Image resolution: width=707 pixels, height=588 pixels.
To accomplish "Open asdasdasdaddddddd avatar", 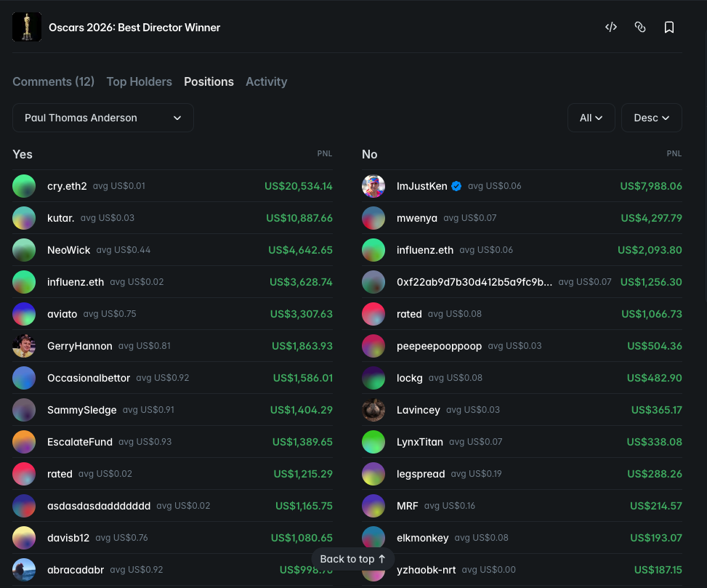I will (x=24, y=507).
